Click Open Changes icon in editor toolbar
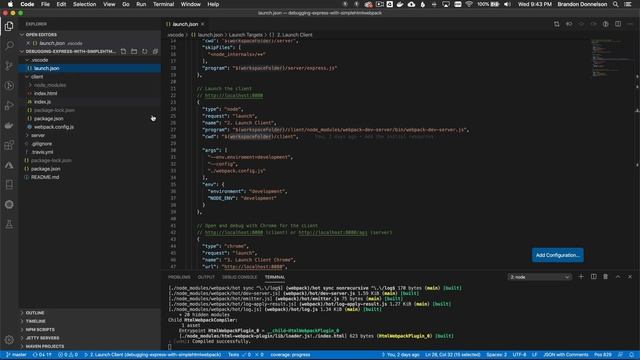 [557, 24]
